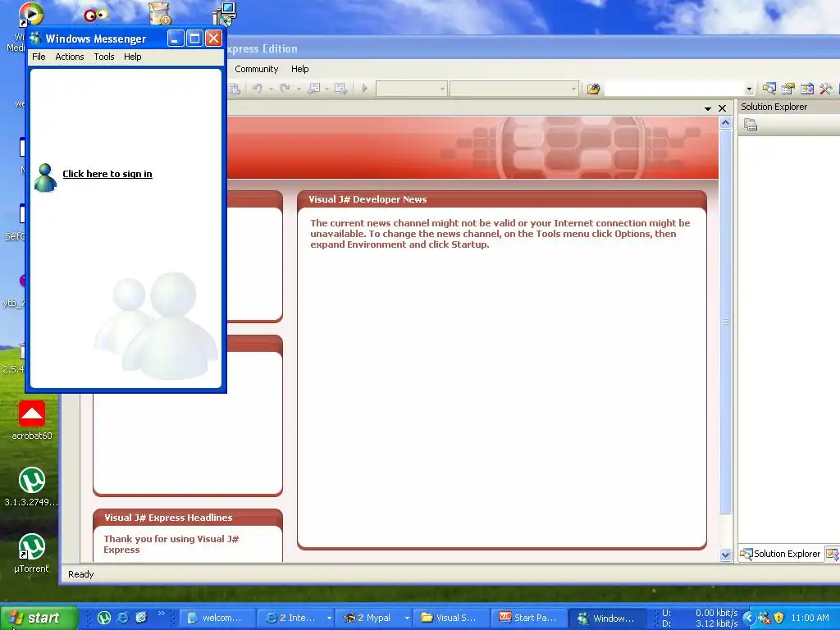Click the 11:00 AM taskbar clock
Screen dimensions: 840x630
click(x=810, y=618)
